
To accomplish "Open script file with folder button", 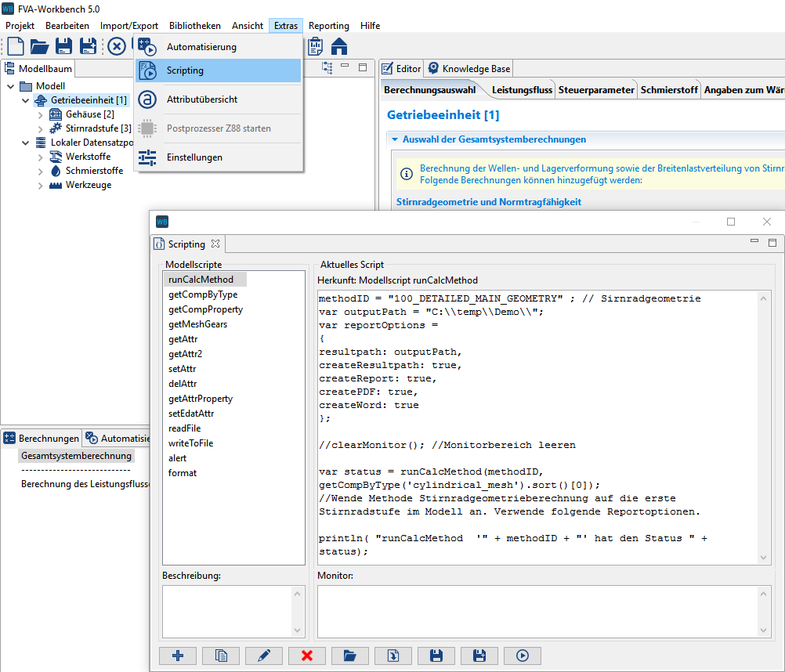I will (350, 656).
